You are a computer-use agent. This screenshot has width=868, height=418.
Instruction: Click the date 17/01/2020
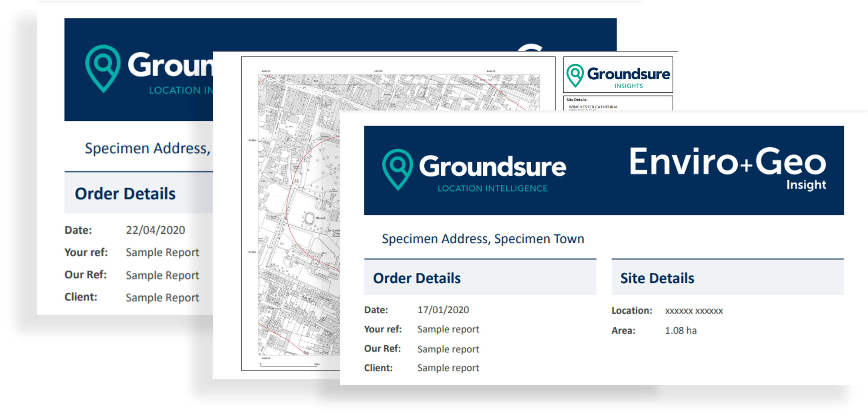(x=443, y=310)
